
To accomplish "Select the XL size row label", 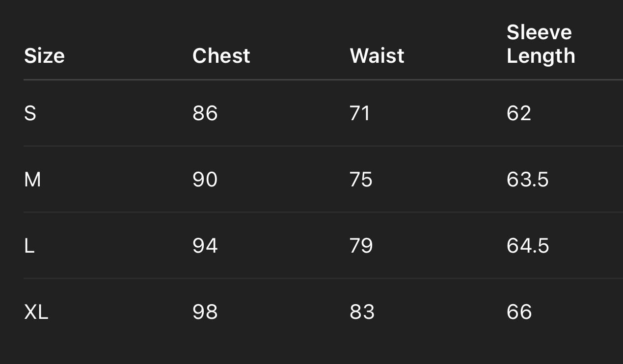I will (x=36, y=312).
